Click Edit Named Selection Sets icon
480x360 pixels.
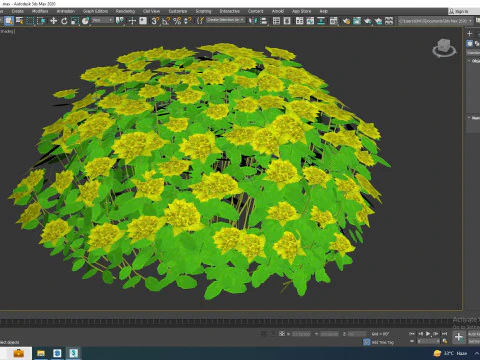[200, 21]
